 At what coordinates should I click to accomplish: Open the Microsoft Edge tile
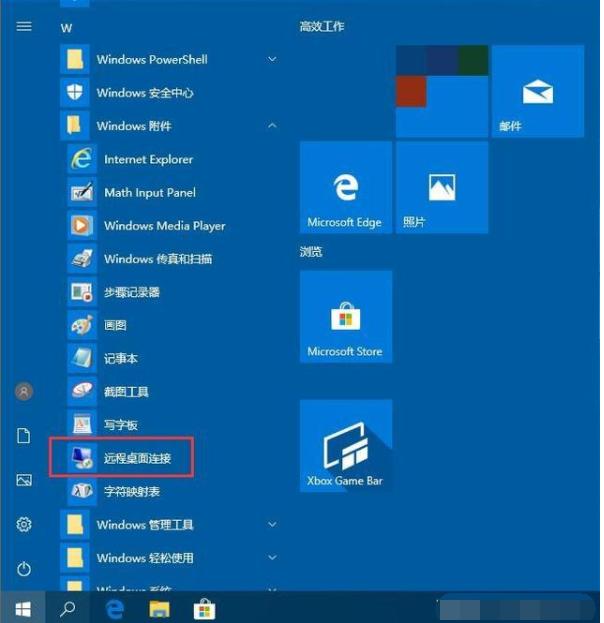346,187
